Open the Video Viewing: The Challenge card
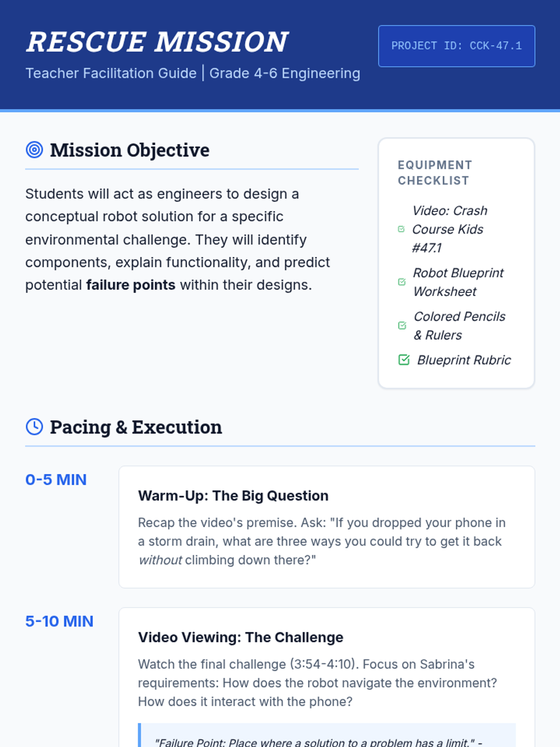Viewport: 560px width, 747px height. coord(327,677)
